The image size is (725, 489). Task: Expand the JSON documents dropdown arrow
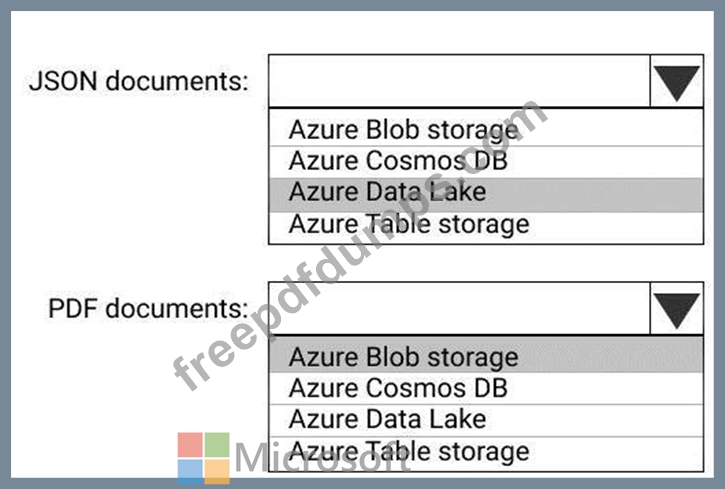(x=676, y=81)
